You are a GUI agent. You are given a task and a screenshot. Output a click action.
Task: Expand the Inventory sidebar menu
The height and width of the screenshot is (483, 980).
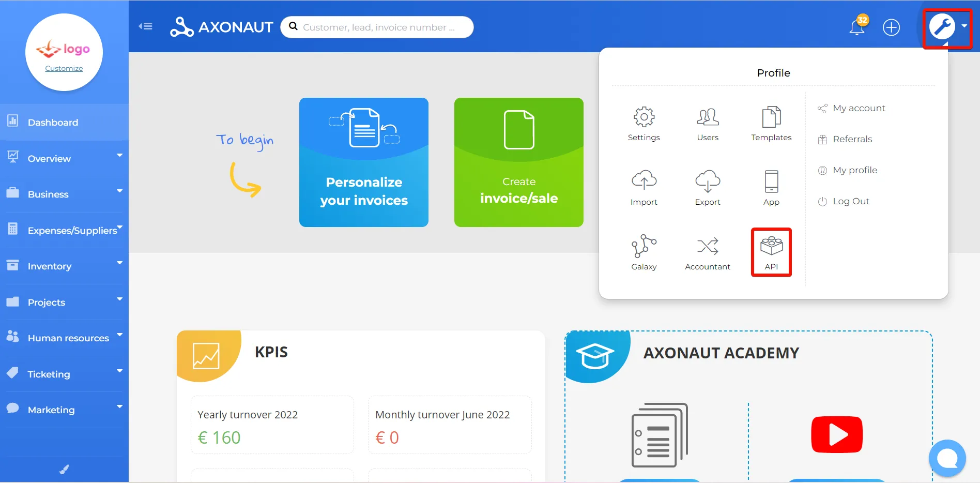coord(64,266)
